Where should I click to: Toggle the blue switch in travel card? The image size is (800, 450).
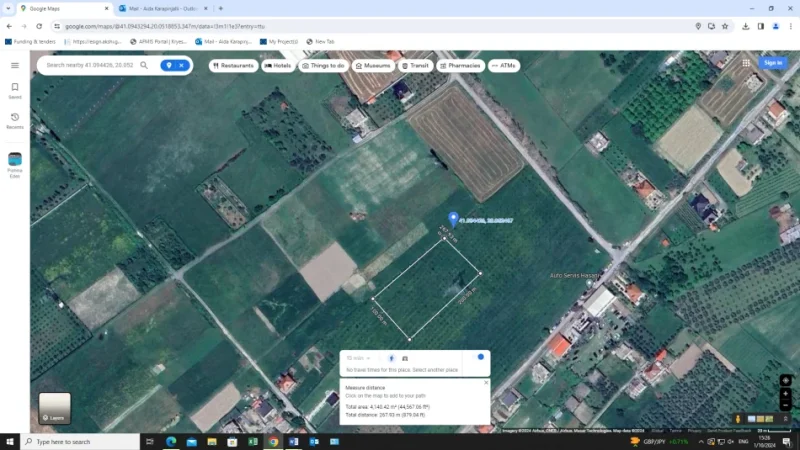click(479, 357)
